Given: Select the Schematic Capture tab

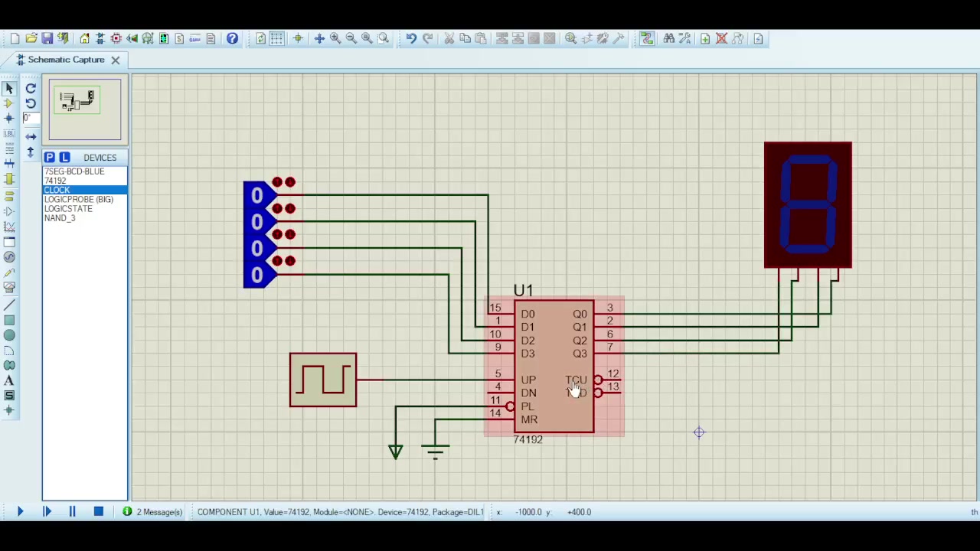Looking at the screenshot, I should click(66, 60).
